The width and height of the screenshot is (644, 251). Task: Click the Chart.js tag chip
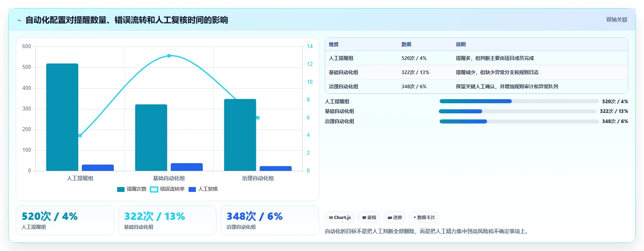(x=340, y=217)
